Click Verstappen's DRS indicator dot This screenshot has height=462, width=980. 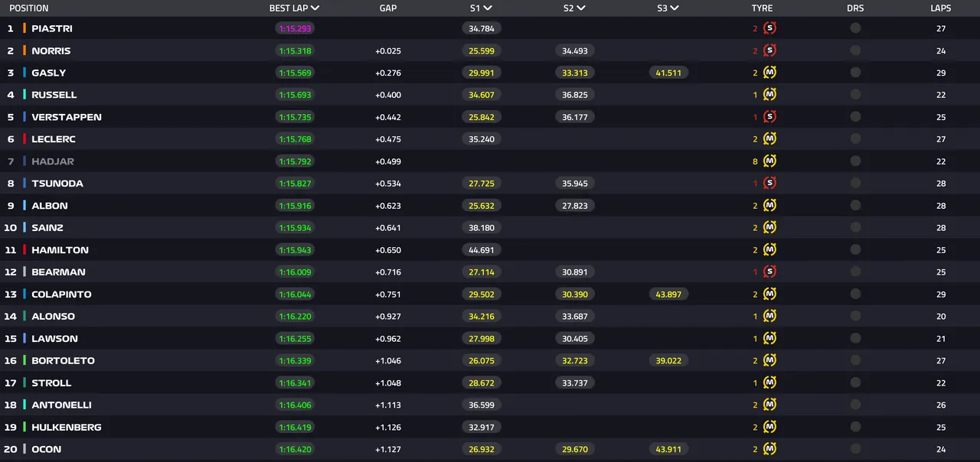pyautogui.click(x=855, y=117)
